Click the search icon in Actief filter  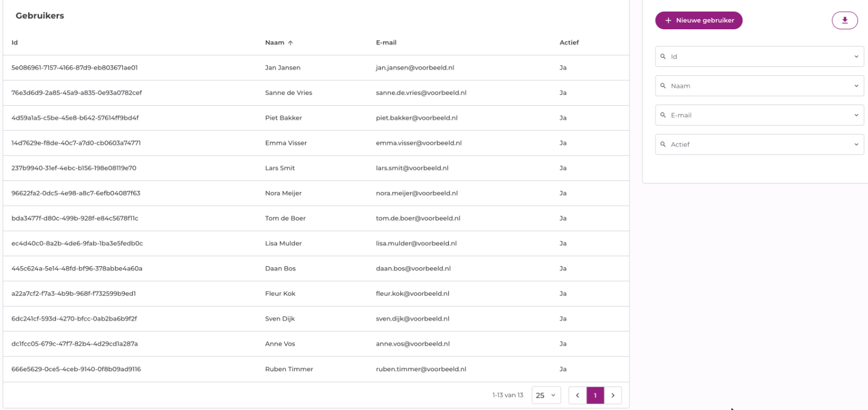(663, 144)
